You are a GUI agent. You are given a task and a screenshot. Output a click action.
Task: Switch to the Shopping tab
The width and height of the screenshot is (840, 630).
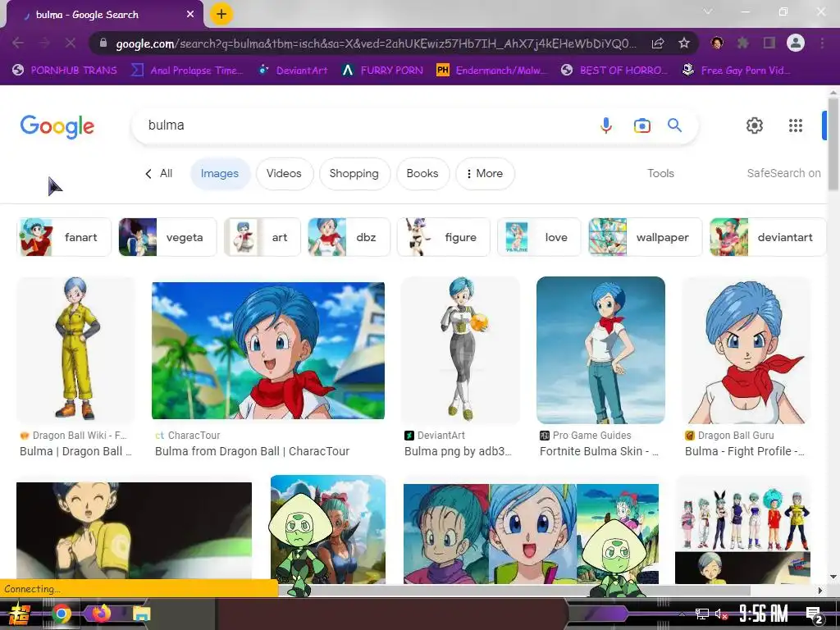pyautogui.click(x=354, y=174)
